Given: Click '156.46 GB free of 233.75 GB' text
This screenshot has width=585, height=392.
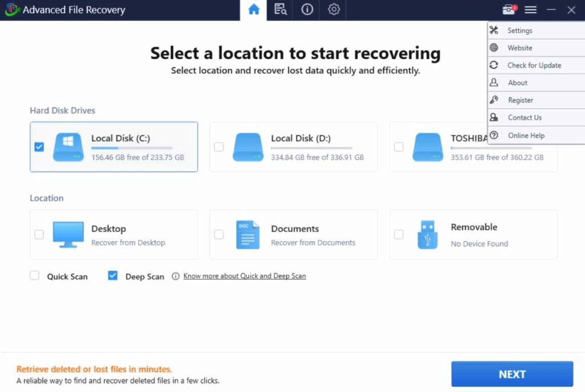Looking at the screenshot, I should click(138, 157).
